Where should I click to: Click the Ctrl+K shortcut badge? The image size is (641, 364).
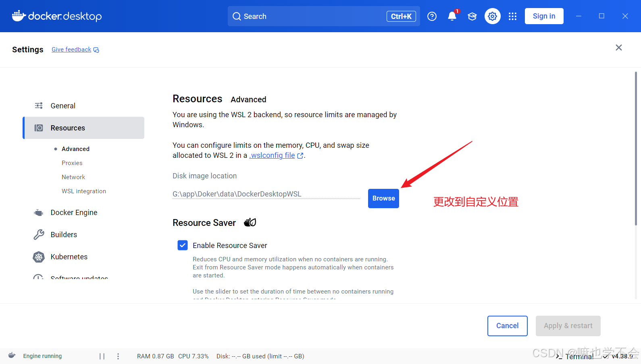point(401,16)
